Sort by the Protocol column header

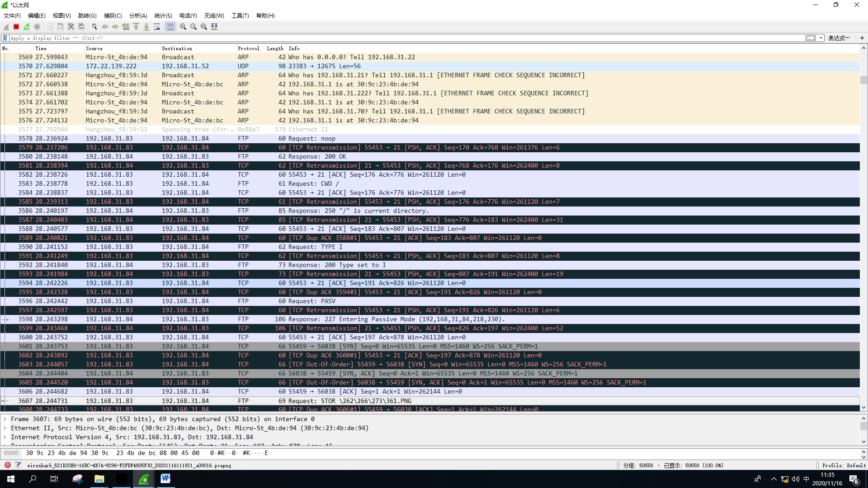pos(248,48)
